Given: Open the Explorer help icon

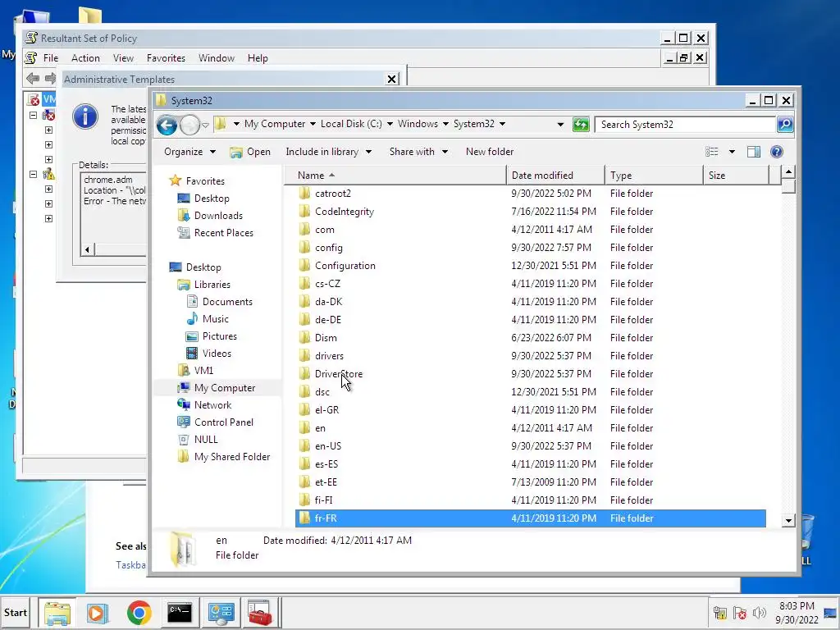Looking at the screenshot, I should coord(776,152).
